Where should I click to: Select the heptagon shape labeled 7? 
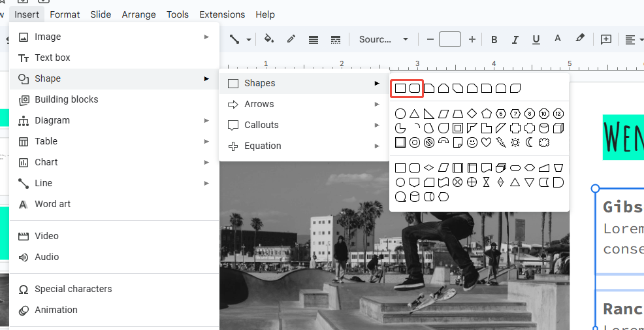[515, 114]
